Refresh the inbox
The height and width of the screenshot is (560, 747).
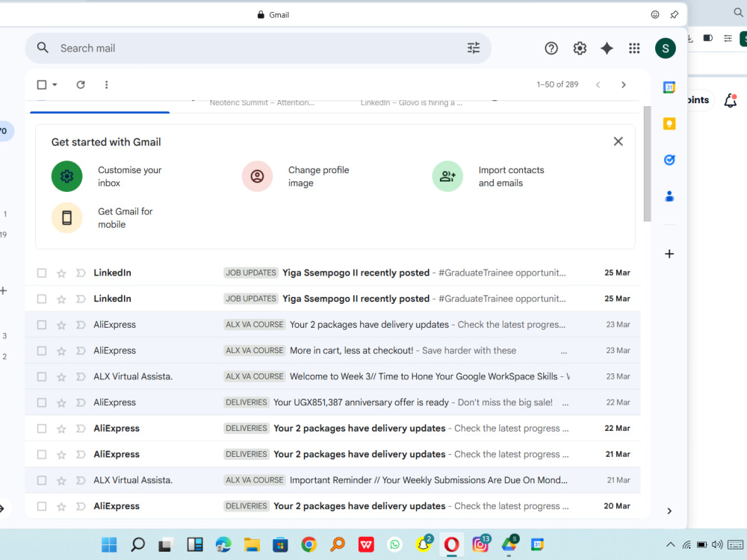[81, 85]
